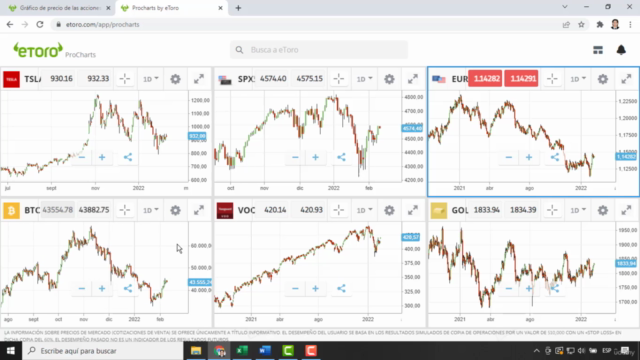Image resolution: width=640 pixels, height=360 pixels.
Task: Open EUR chart settings gear
Action: [x=602, y=79]
